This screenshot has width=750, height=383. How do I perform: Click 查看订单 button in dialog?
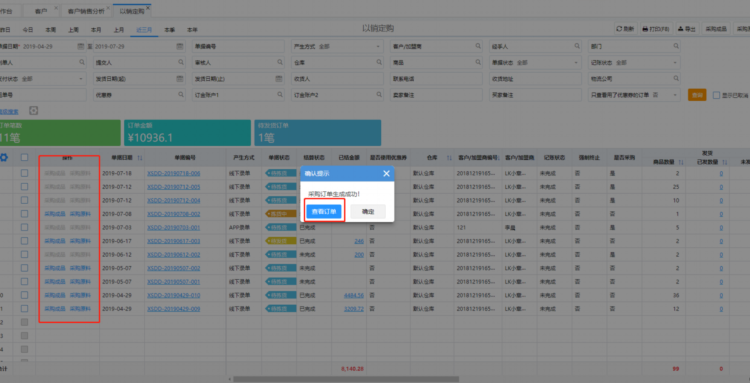coord(324,211)
